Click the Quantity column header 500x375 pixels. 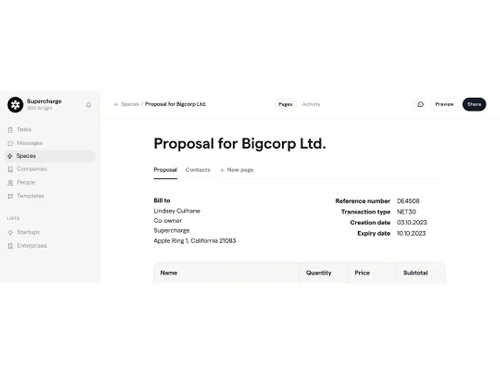[319, 273]
